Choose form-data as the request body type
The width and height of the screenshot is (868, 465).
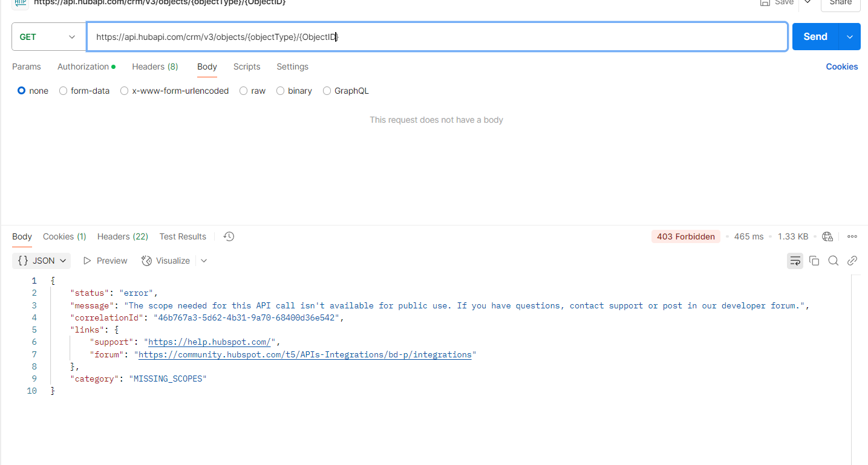[x=63, y=91]
